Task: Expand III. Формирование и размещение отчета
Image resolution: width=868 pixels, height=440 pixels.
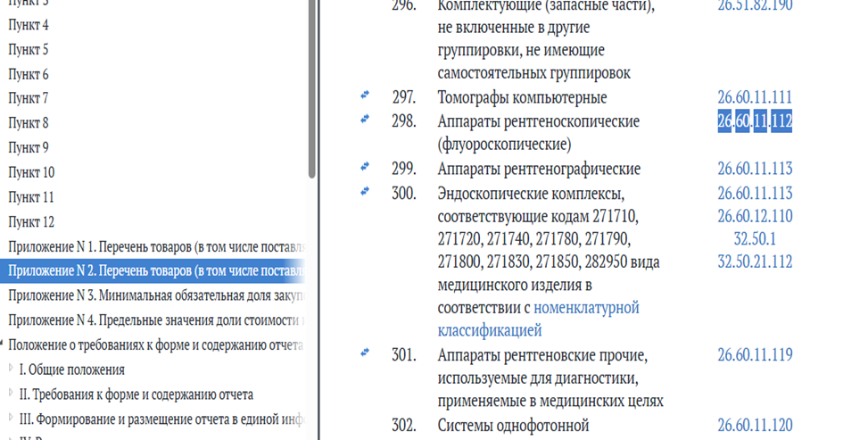Action: [11, 417]
